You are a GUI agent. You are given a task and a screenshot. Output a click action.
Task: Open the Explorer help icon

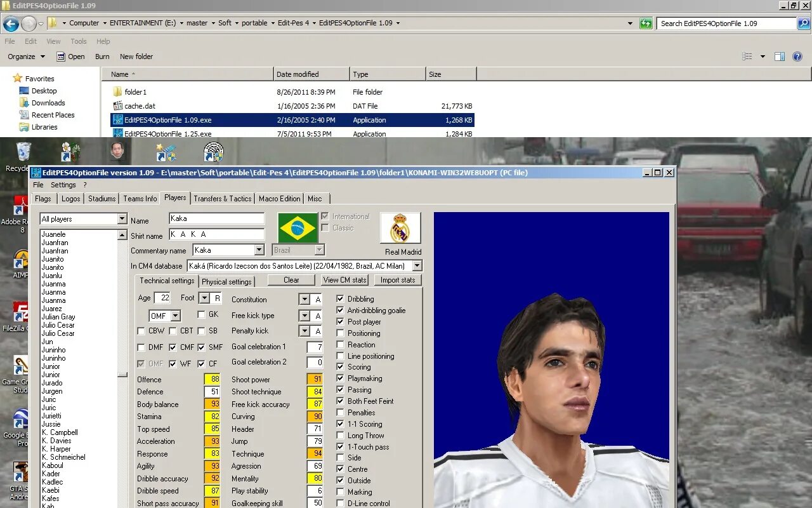pos(797,57)
